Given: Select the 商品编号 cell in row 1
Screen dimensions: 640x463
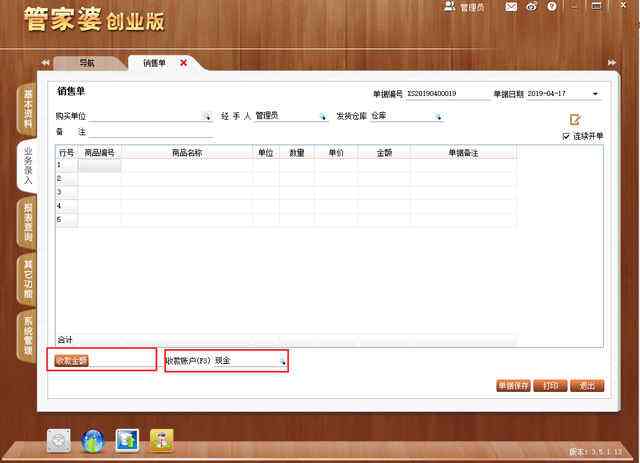Looking at the screenshot, I should pyautogui.click(x=99, y=165).
